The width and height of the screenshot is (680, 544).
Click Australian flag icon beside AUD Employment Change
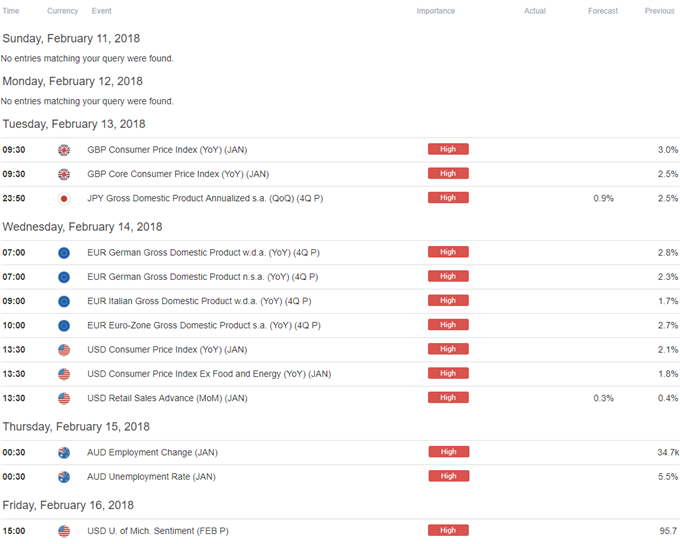click(64, 453)
